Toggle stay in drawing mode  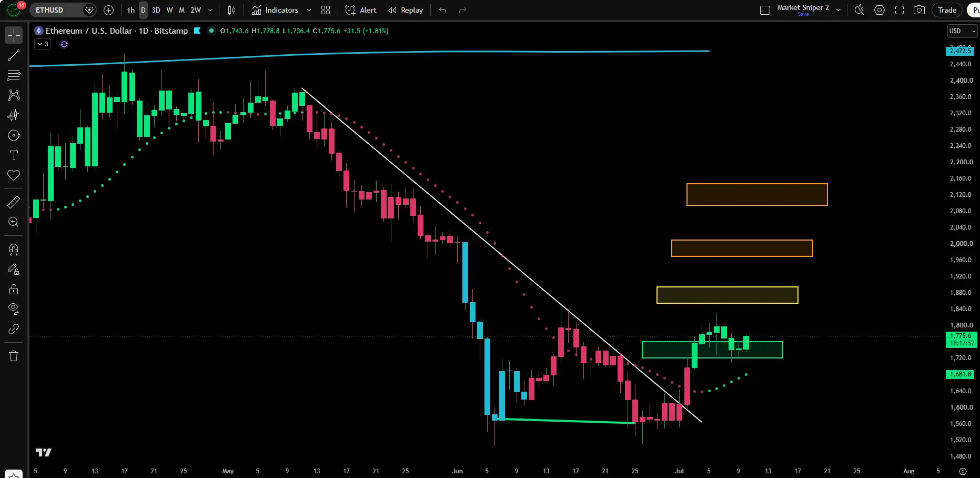click(x=14, y=269)
